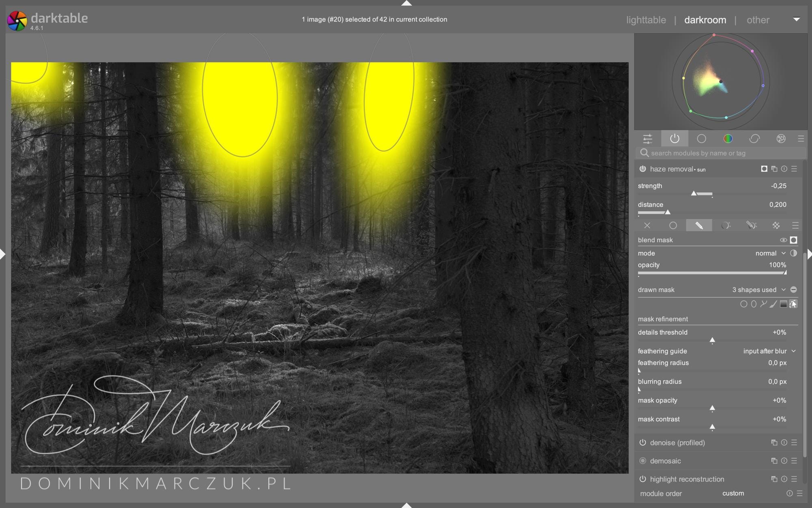Toggle show and edit mask elements
812x508 pixels.
click(x=793, y=304)
